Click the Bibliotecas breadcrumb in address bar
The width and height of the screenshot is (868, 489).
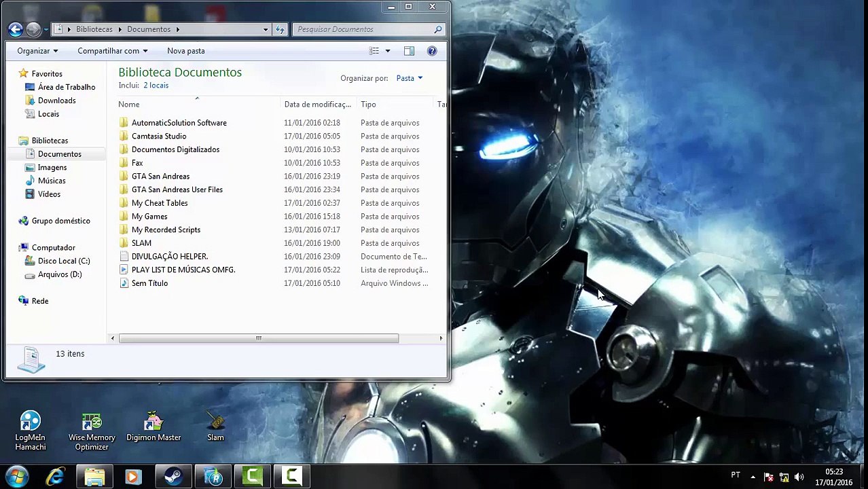[94, 29]
